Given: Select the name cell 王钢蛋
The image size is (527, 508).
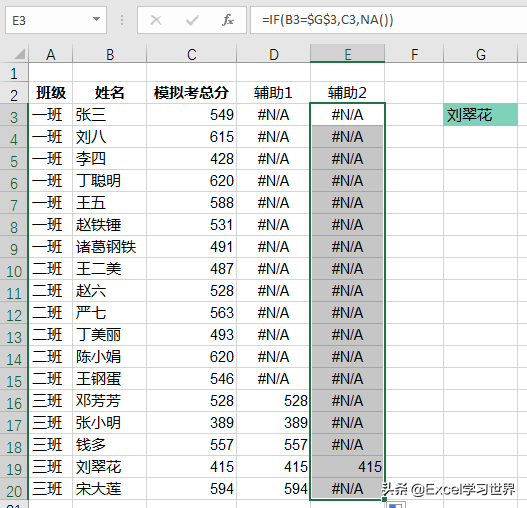Looking at the screenshot, I should (x=110, y=379).
